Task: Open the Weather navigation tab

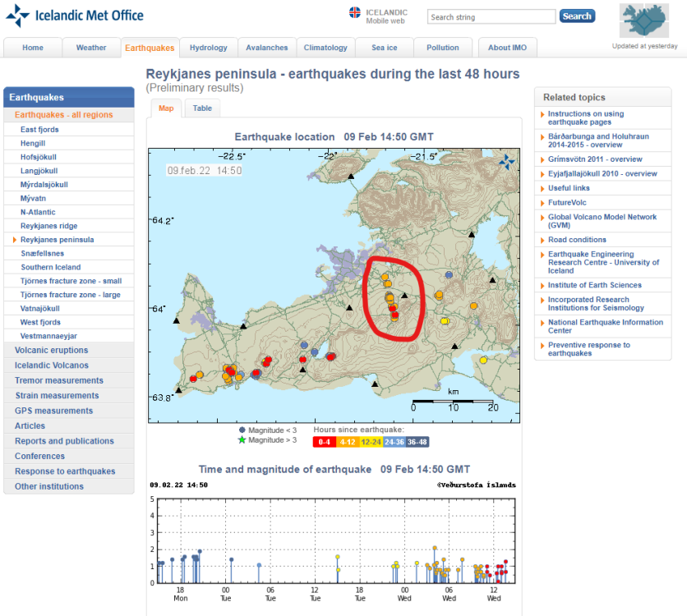Action: tap(91, 48)
